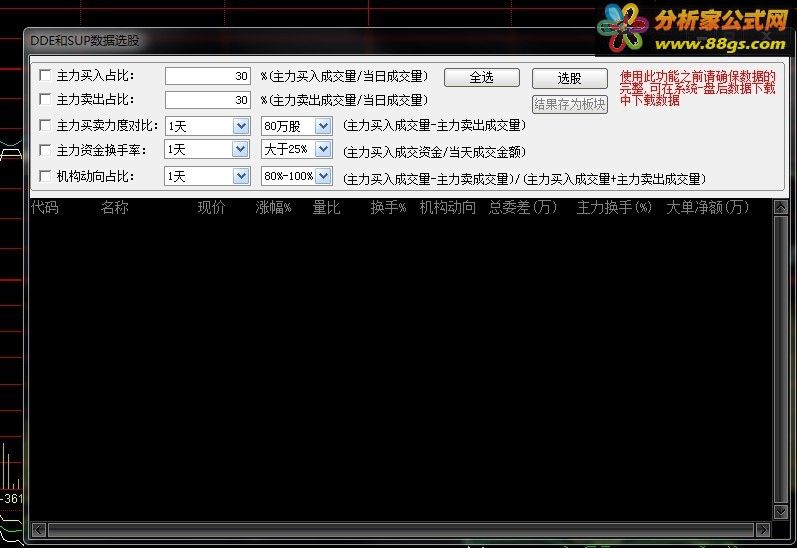797x548 pixels.
Task: Click the vertical scrollbar down arrow
Action: tap(781, 511)
